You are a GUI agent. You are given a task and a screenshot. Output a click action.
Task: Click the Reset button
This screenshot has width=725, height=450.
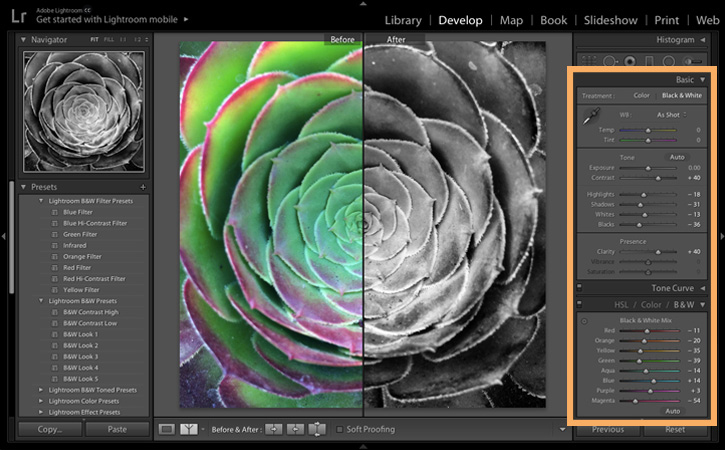[675, 430]
